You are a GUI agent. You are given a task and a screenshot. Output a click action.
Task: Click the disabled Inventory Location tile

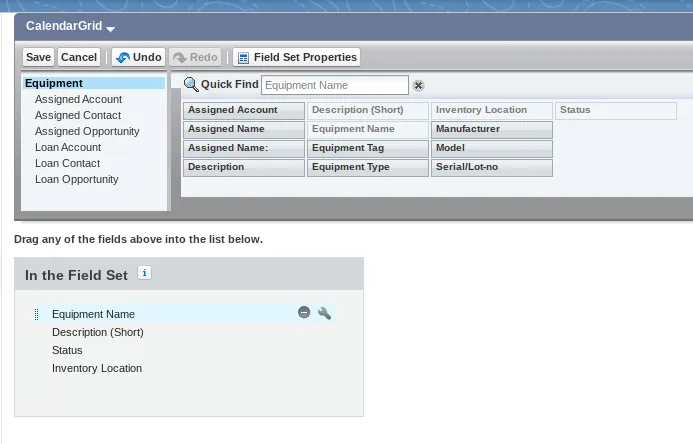point(492,110)
